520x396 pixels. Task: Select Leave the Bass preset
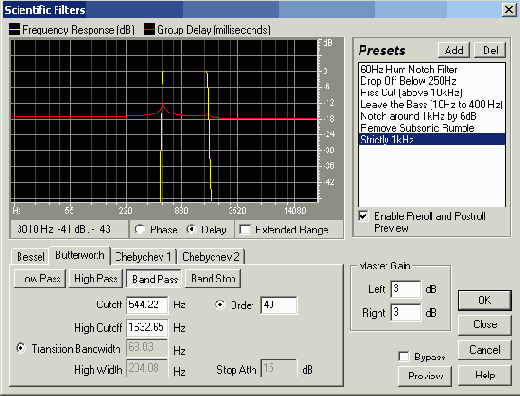[x=432, y=104]
